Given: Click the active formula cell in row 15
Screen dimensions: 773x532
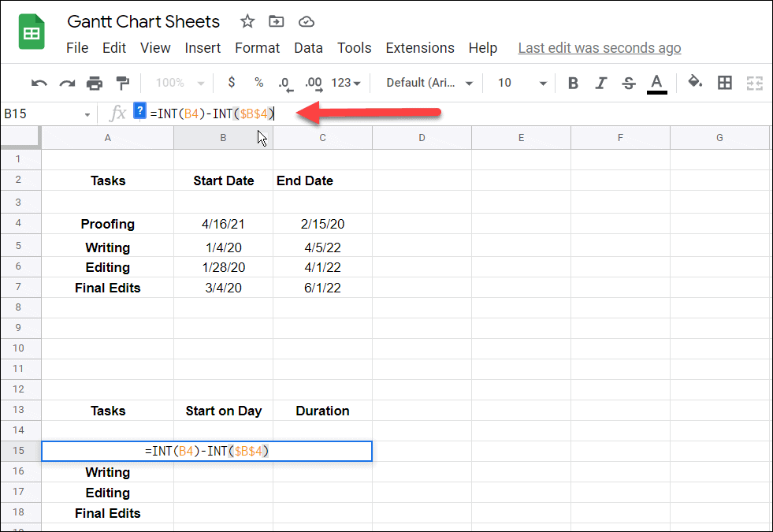Looking at the screenshot, I should [x=206, y=451].
